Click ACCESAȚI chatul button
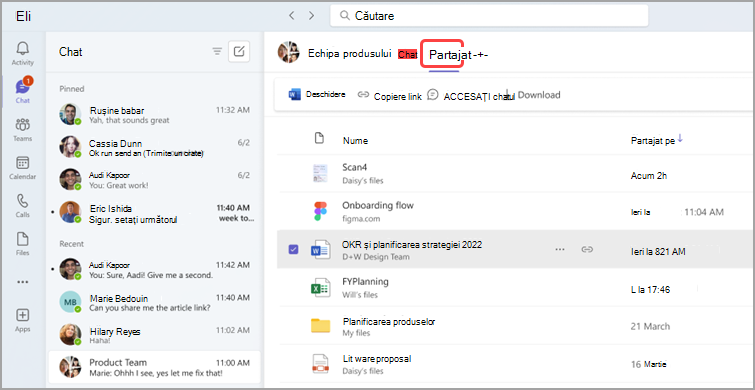 click(472, 95)
